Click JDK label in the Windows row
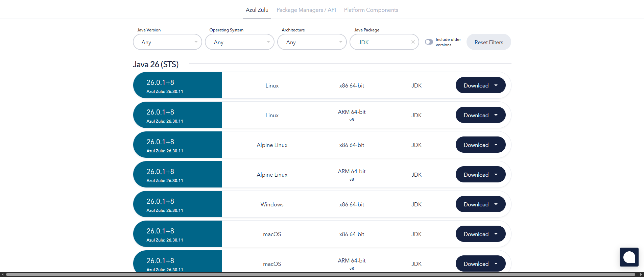The image size is (644, 277). pos(416,204)
